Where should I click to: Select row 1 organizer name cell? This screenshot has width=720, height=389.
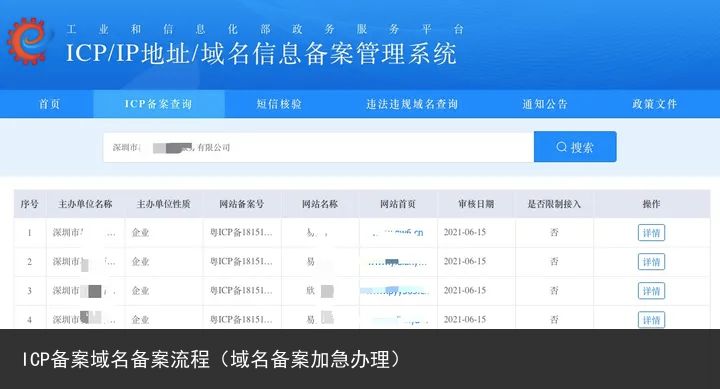84,233
